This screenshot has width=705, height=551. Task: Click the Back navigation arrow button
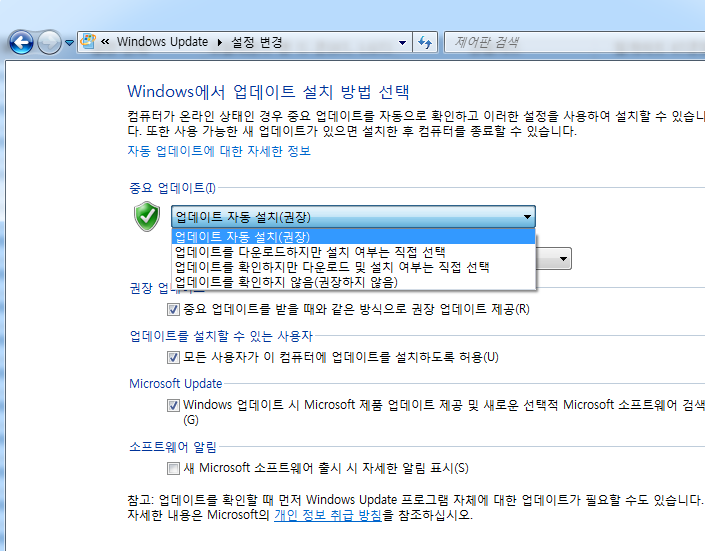[x=21, y=43]
